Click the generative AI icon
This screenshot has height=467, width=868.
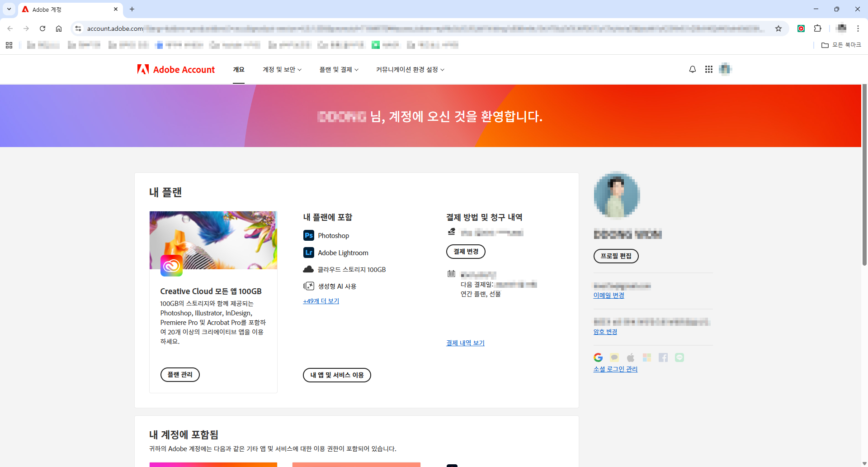click(x=309, y=286)
